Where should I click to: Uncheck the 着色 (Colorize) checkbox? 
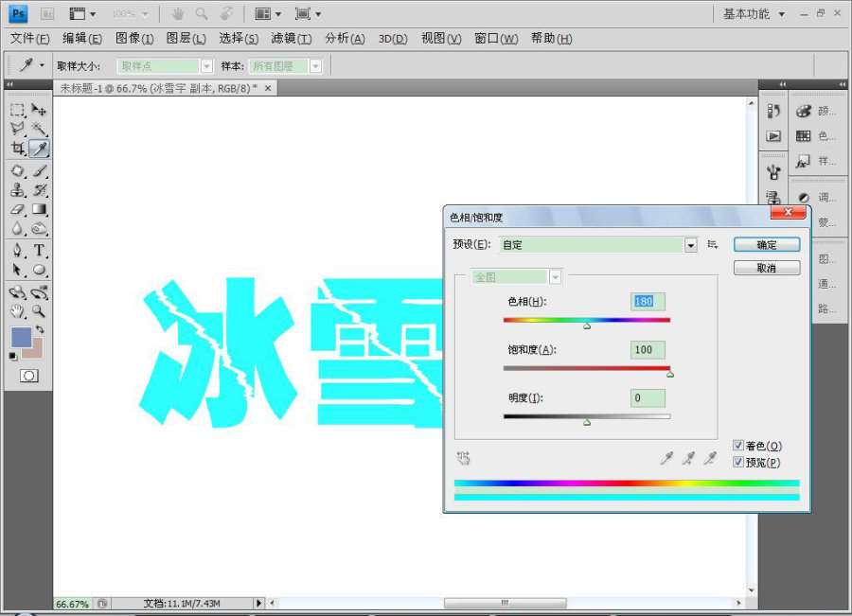coord(738,446)
